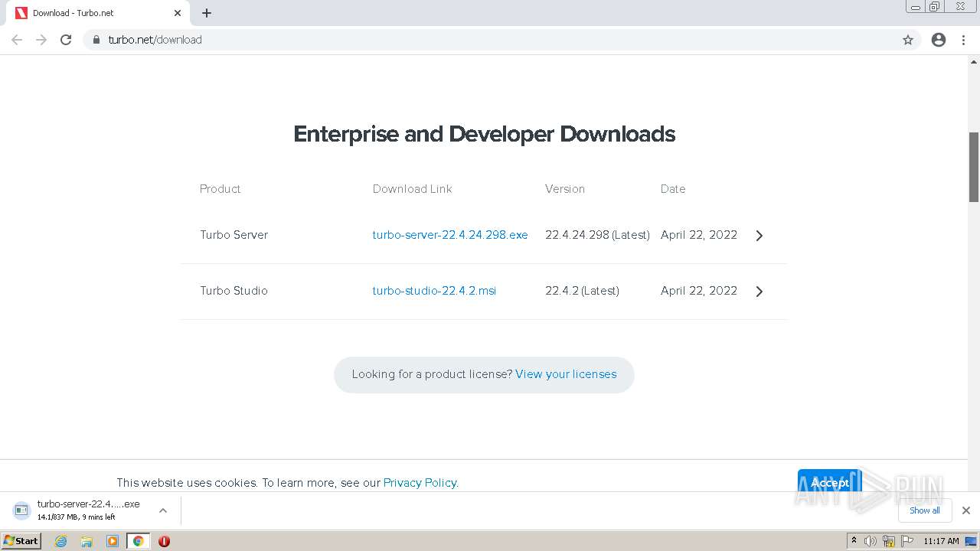The height and width of the screenshot is (551, 980).
Task: Download turbo-studio-22.4.2.msi link
Action: click(x=434, y=291)
